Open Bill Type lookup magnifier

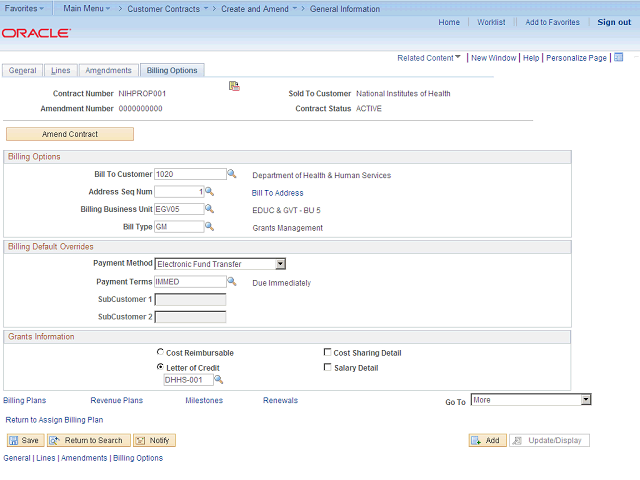click(209, 227)
